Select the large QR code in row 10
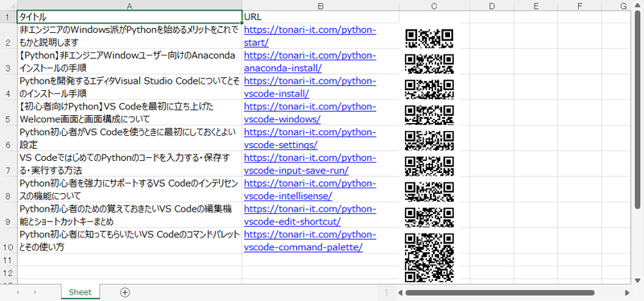Screen dimensions: 644x301 point(429,258)
